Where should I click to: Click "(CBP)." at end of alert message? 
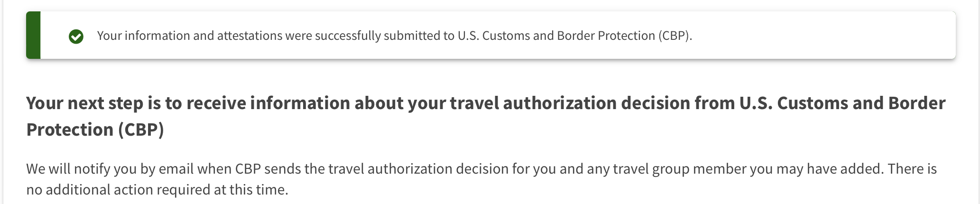tap(675, 36)
